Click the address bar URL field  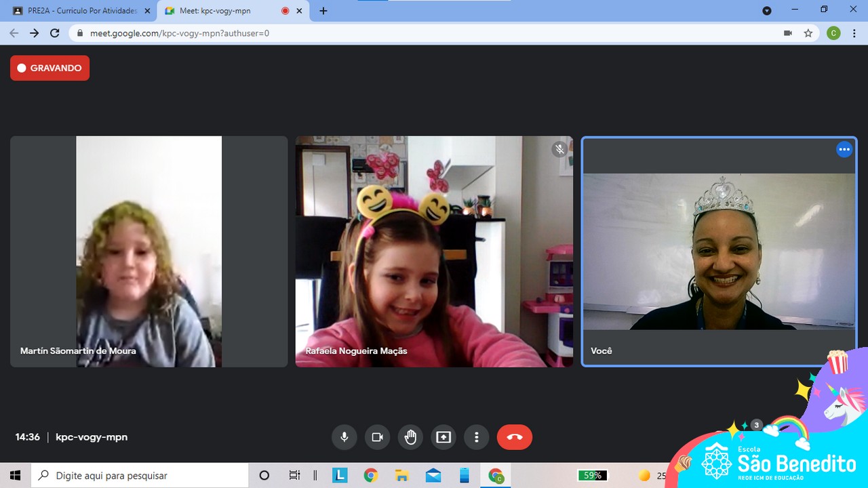407,33
